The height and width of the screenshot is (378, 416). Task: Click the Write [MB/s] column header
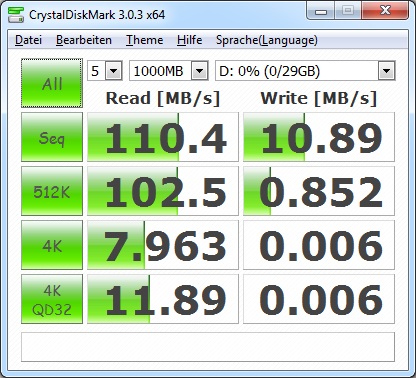tap(319, 98)
